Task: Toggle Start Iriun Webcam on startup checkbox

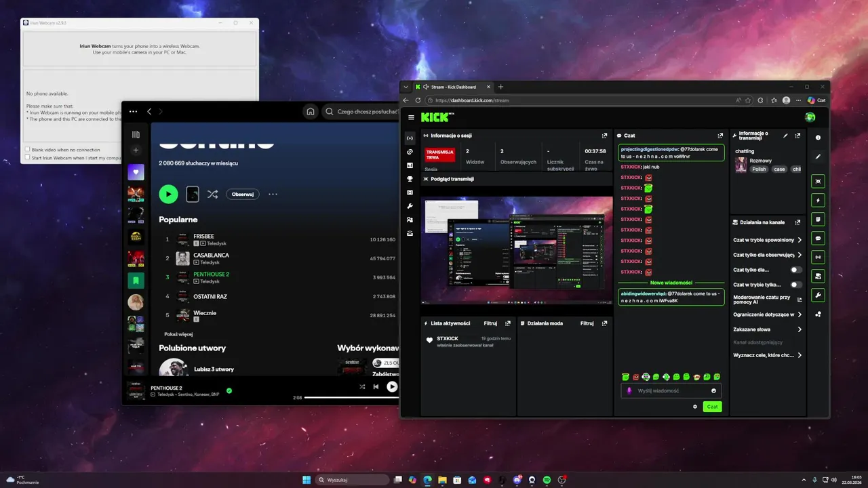Action: pos(27,157)
